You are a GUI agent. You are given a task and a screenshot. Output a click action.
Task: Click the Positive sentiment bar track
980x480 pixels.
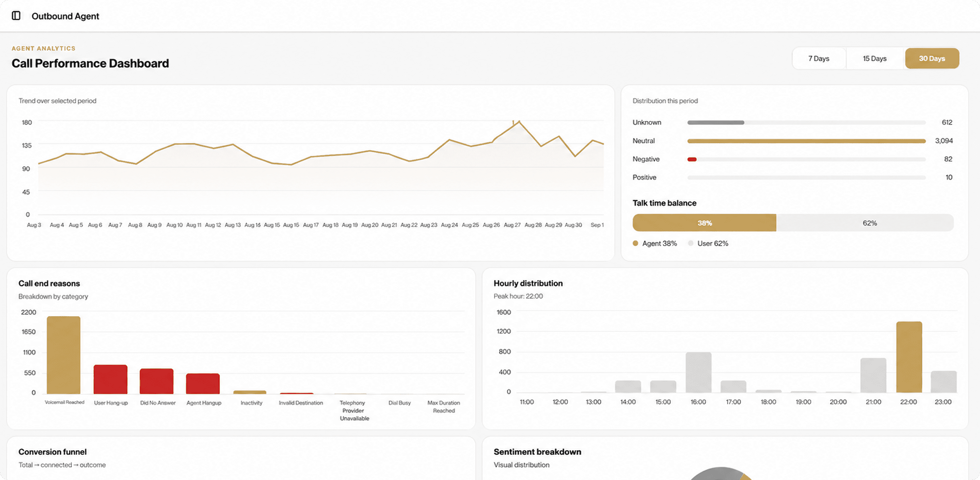click(x=806, y=177)
